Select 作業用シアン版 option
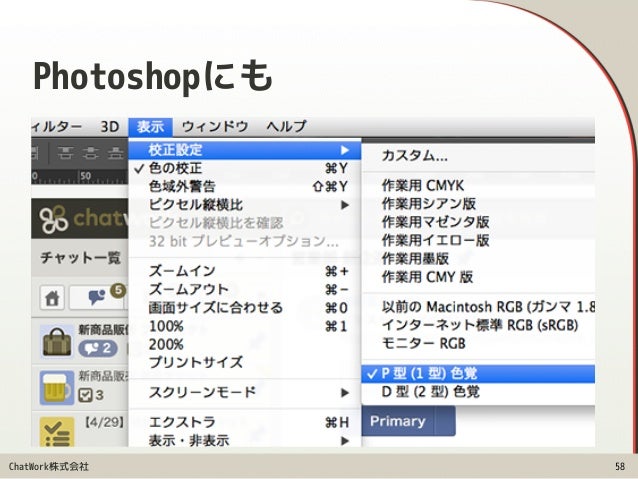The image size is (638, 479). [478, 203]
